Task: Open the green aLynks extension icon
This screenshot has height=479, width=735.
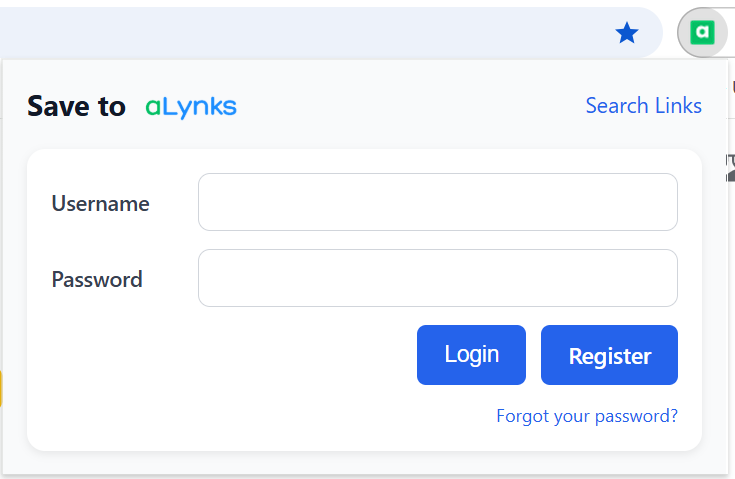Action: 702,32
